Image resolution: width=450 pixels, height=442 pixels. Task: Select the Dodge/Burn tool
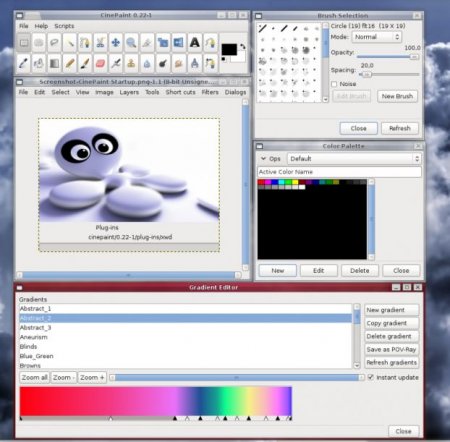click(x=163, y=63)
